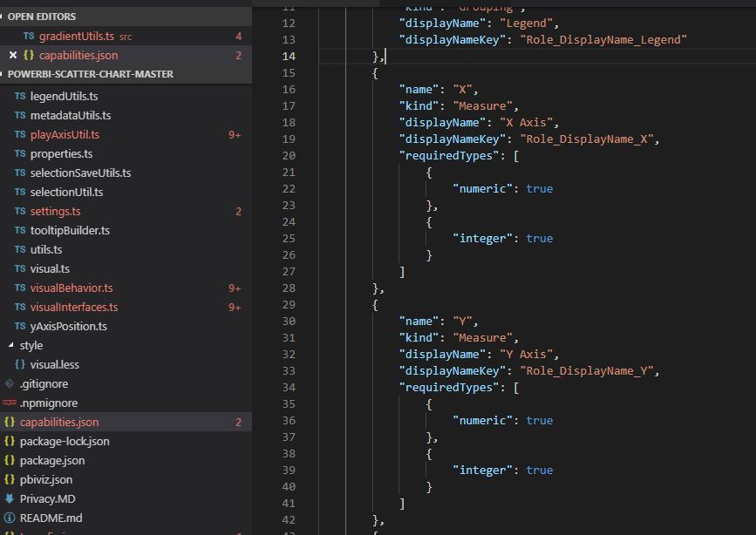
Task: Click "requiredTypes" key on line 20
Action: pos(448,156)
